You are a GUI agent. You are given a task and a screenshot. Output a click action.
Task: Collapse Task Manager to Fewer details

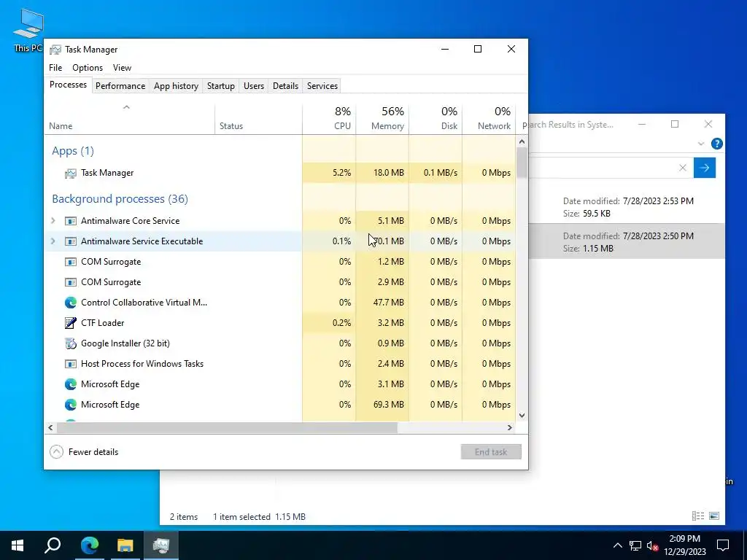[x=85, y=452]
